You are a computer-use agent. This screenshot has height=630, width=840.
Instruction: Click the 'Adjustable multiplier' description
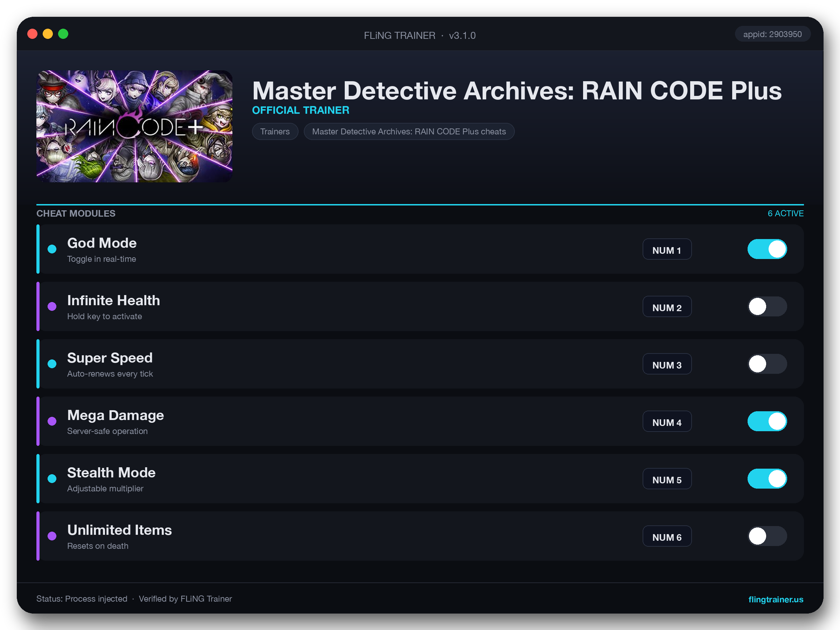pyautogui.click(x=105, y=488)
